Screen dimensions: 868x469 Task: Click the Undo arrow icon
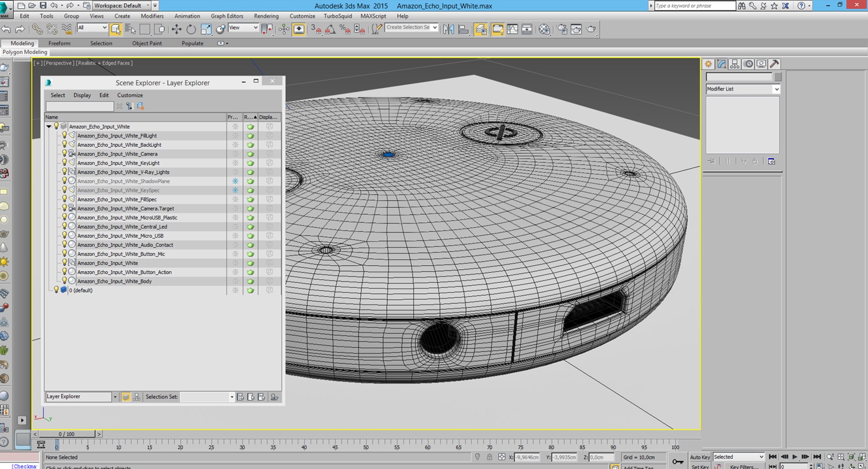coord(6,29)
